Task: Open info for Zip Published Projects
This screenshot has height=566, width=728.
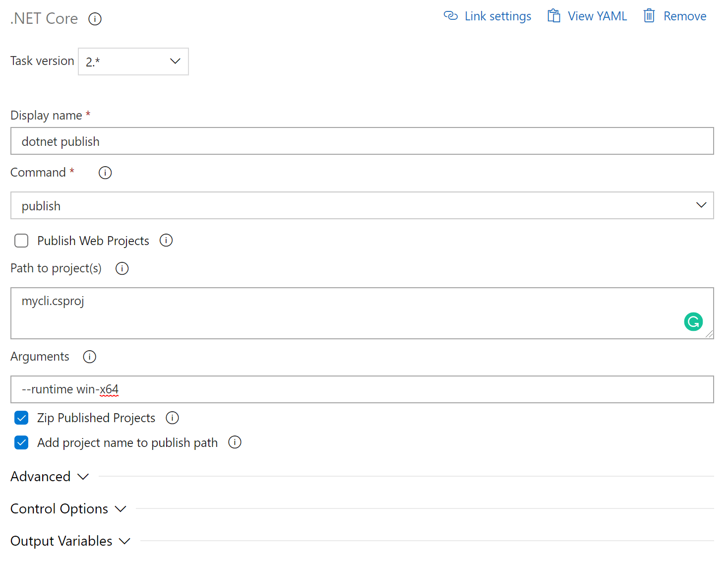Action: tap(172, 418)
